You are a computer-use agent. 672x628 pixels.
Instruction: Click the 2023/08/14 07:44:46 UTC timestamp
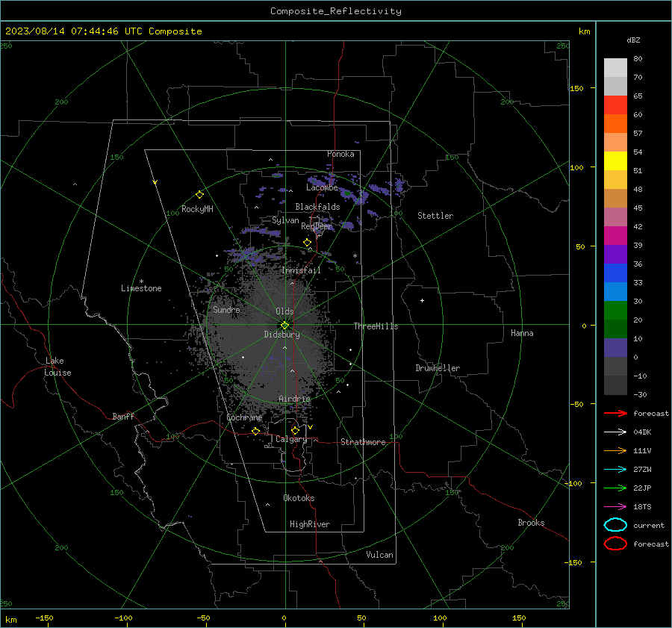[x=74, y=31]
